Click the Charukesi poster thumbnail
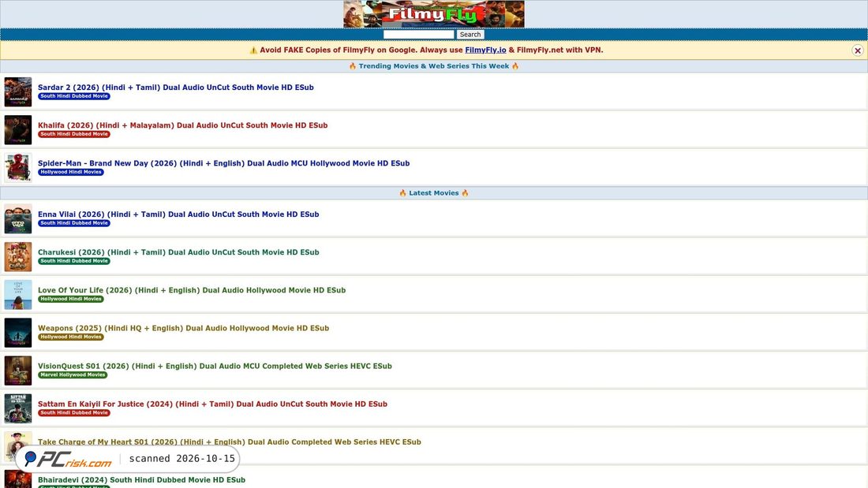868x488 pixels. (18, 257)
